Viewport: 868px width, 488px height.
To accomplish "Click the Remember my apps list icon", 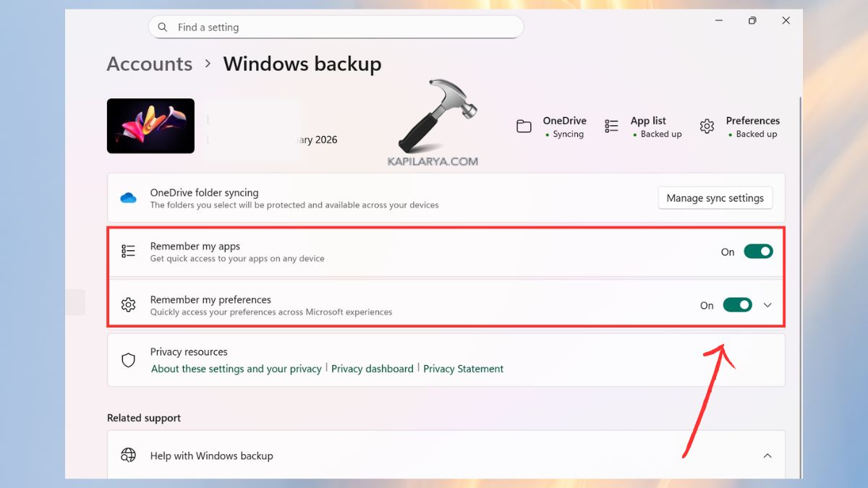I will pos(128,251).
